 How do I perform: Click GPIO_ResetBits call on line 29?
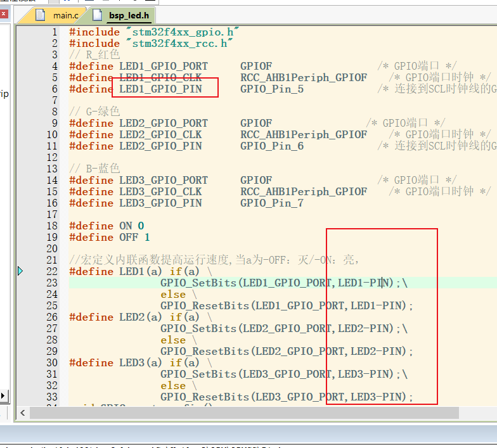(204, 352)
